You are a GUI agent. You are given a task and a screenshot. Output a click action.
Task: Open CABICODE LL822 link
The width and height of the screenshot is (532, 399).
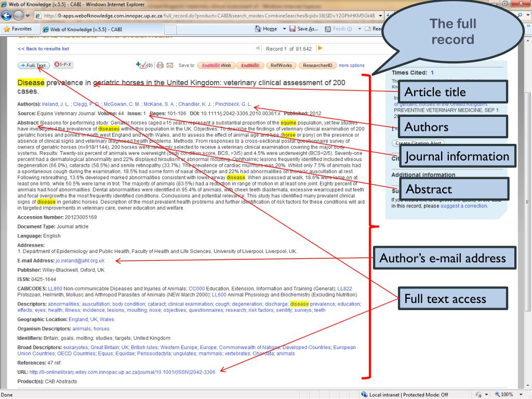[x=345, y=289]
